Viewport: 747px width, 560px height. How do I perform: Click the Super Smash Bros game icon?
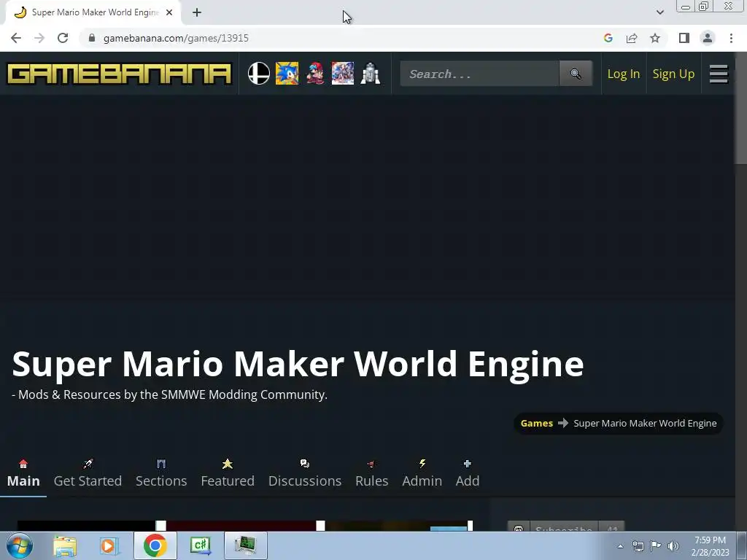[x=259, y=74]
